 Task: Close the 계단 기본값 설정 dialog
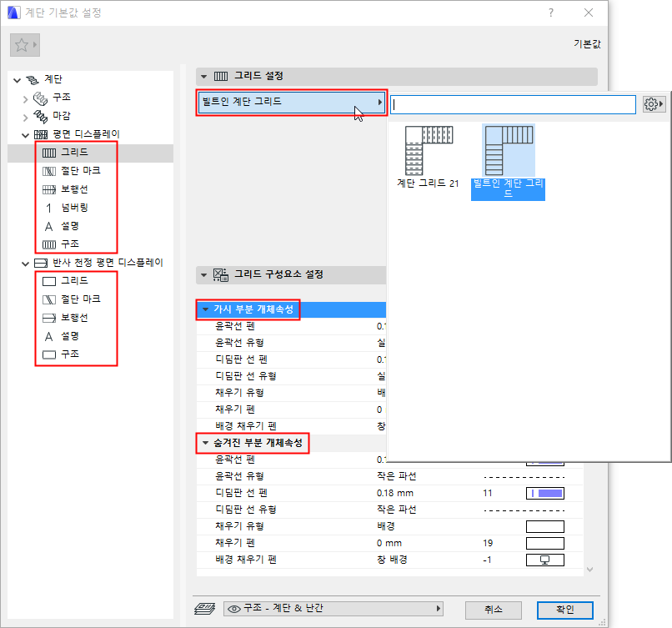pos(589,13)
